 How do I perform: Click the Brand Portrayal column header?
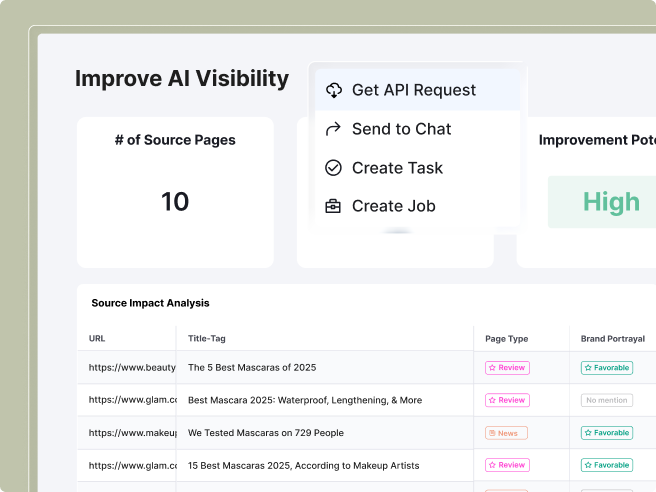point(612,339)
